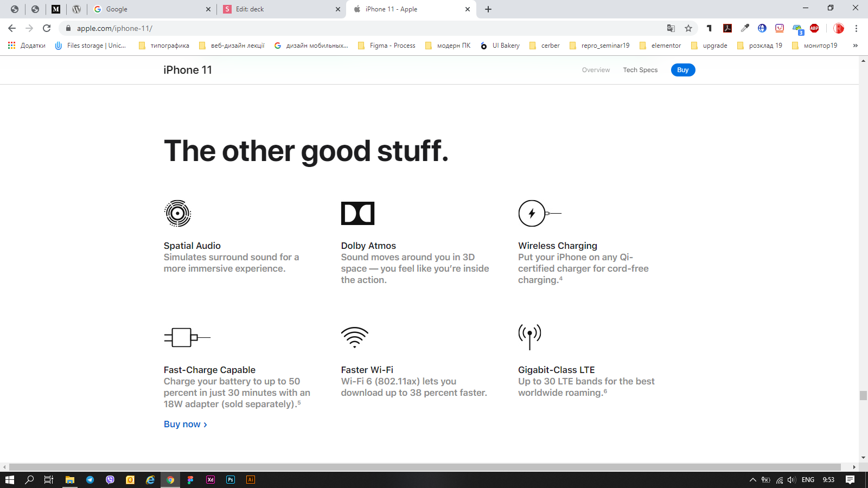
Task: Open the типографика bookmark folder
Action: tap(164, 46)
